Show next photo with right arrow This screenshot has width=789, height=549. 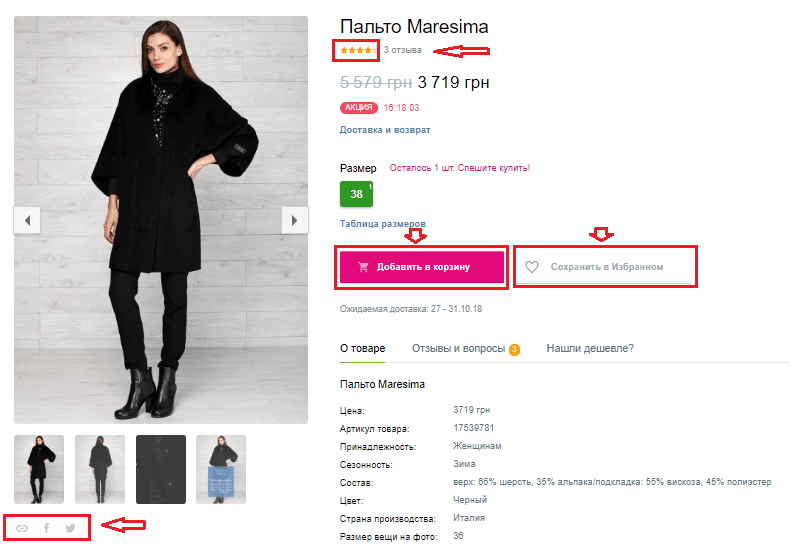(294, 220)
